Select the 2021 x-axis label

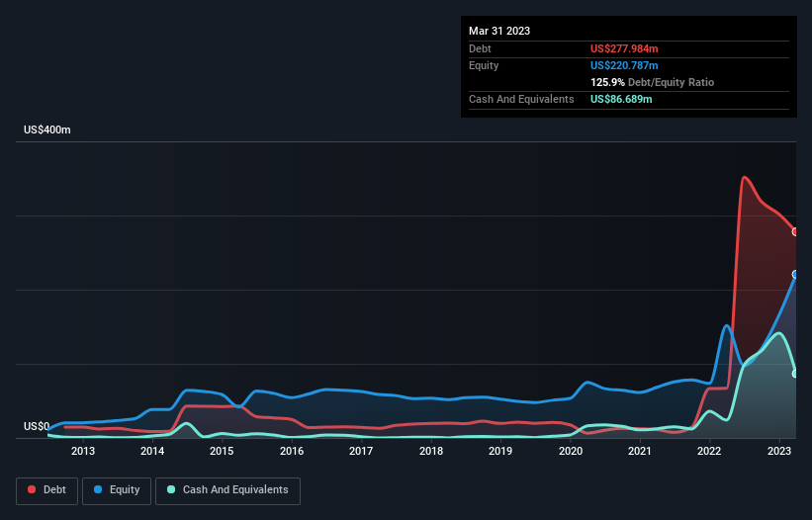(x=640, y=451)
